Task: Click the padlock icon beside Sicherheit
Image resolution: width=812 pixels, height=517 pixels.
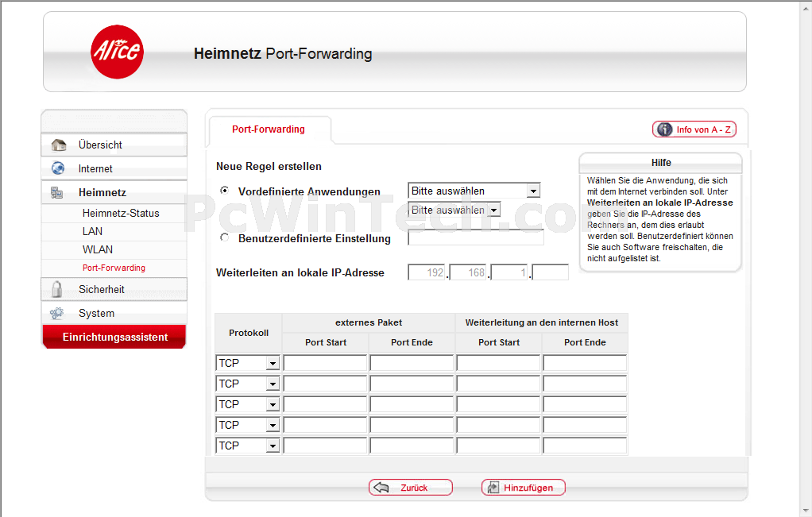Action: click(x=57, y=289)
